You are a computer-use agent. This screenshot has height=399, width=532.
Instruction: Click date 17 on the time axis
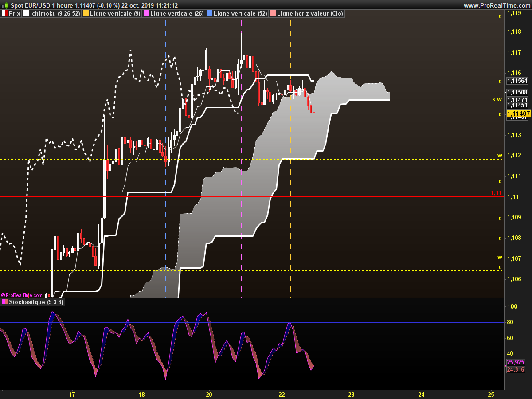[x=72, y=394]
